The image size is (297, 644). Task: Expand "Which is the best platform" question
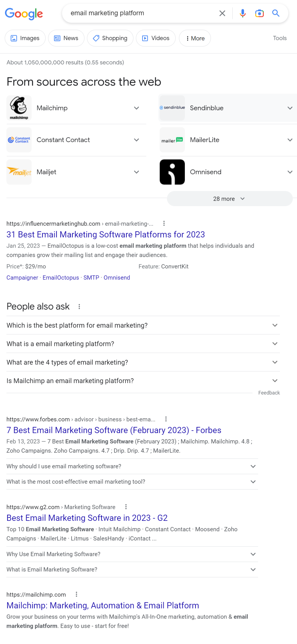click(275, 325)
